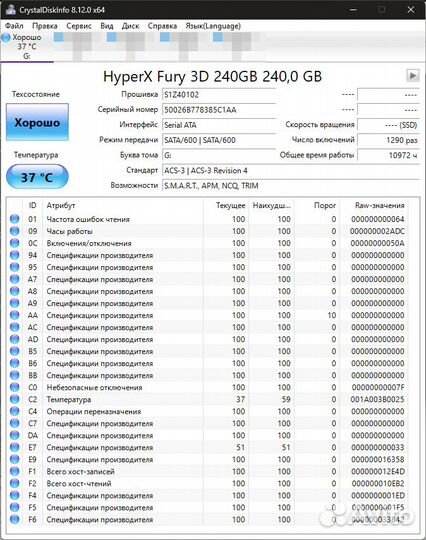This screenshot has width=426, height=540.
Task: Select raw value 00000000007F for Небезопасные отключения
Action: tap(377, 387)
